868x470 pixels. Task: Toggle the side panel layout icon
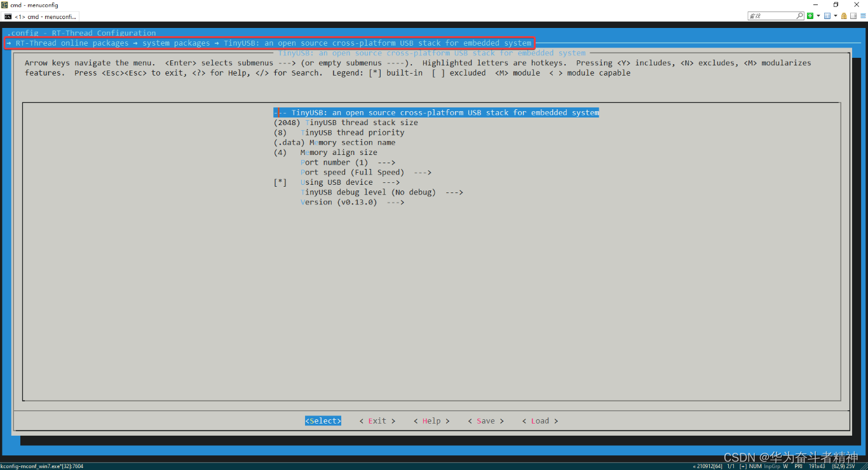[853, 16]
